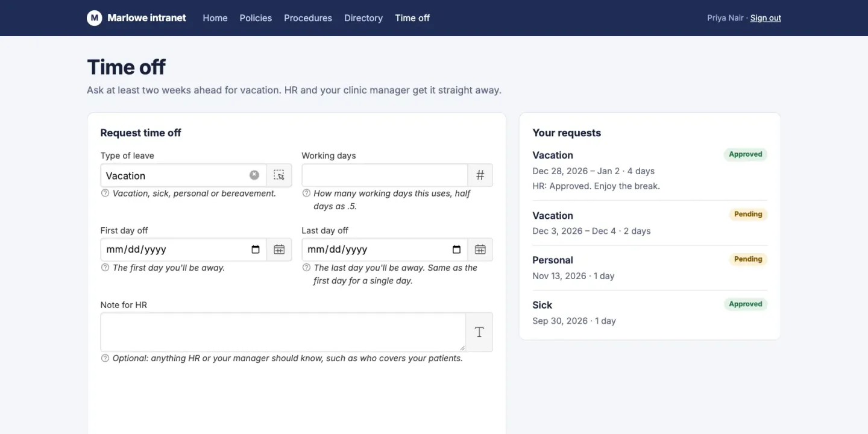Open the Procedures page

tap(308, 18)
